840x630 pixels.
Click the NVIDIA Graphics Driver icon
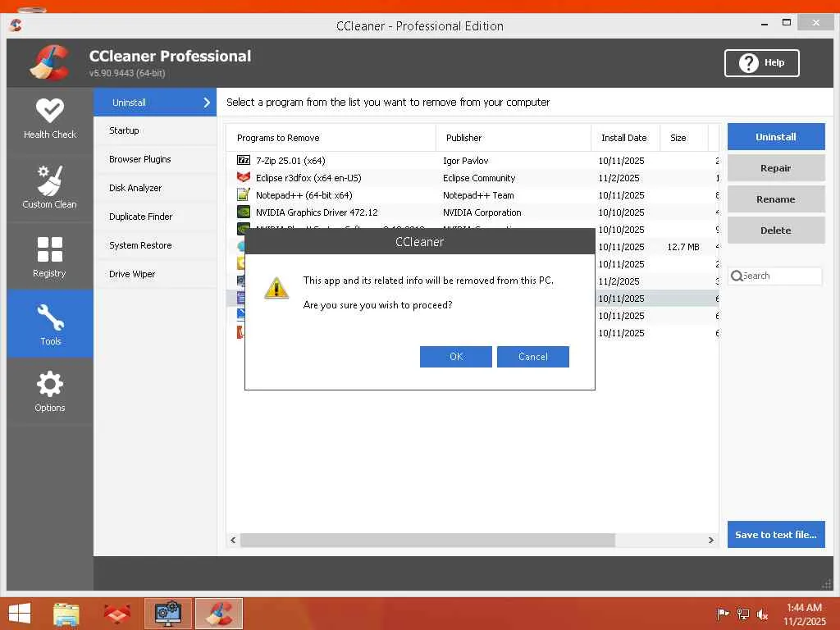click(x=243, y=212)
